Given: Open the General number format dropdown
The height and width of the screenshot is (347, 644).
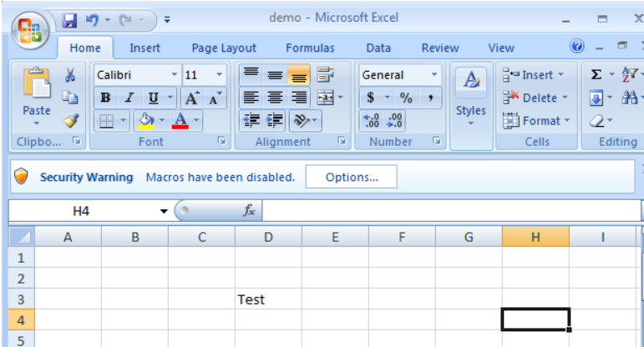Looking at the screenshot, I should click(x=434, y=74).
